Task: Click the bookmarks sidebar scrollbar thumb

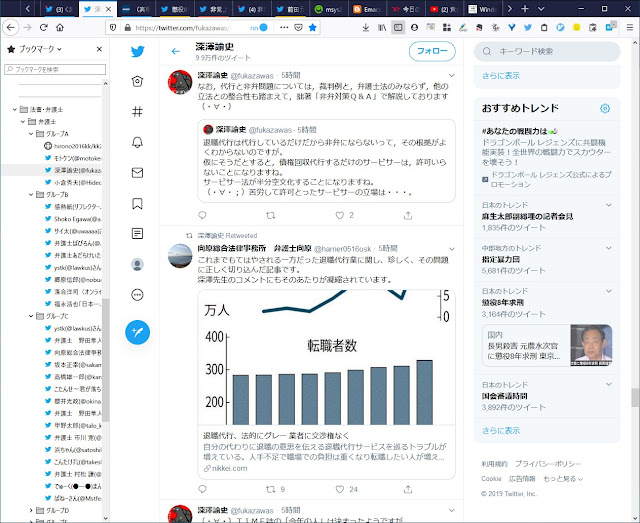Action: pyautogui.click(x=105, y=360)
